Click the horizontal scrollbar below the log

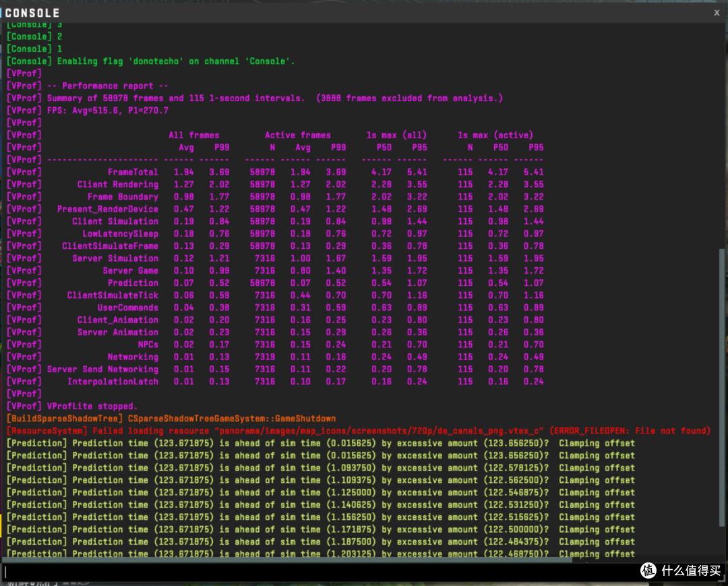coord(288,560)
